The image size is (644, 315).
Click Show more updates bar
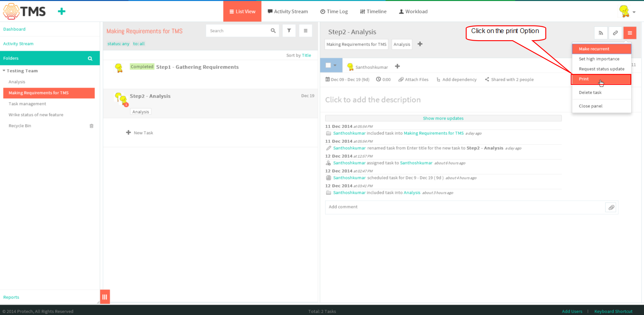point(443,118)
